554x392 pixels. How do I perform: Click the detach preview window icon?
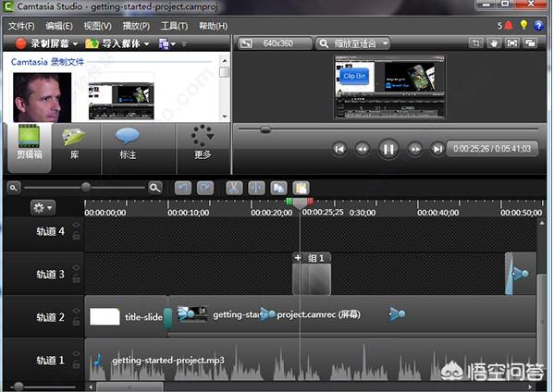click(530, 43)
